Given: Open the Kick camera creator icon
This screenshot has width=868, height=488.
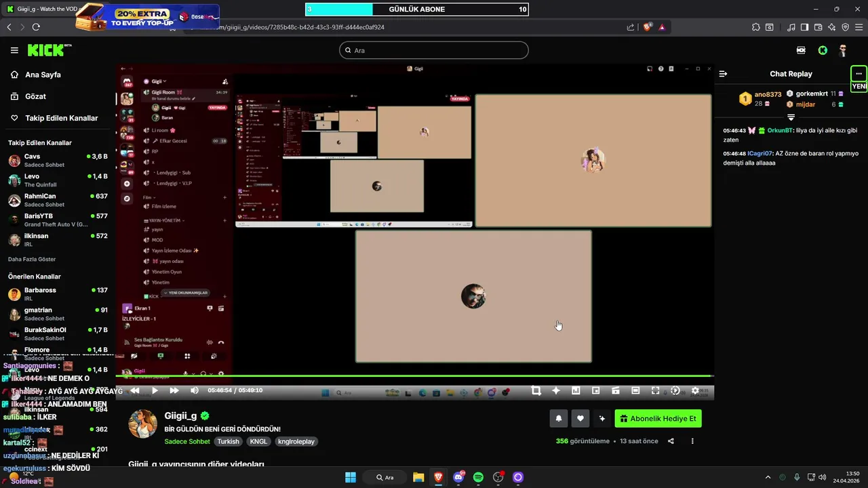Looking at the screenshot, I should click(801, 50).
